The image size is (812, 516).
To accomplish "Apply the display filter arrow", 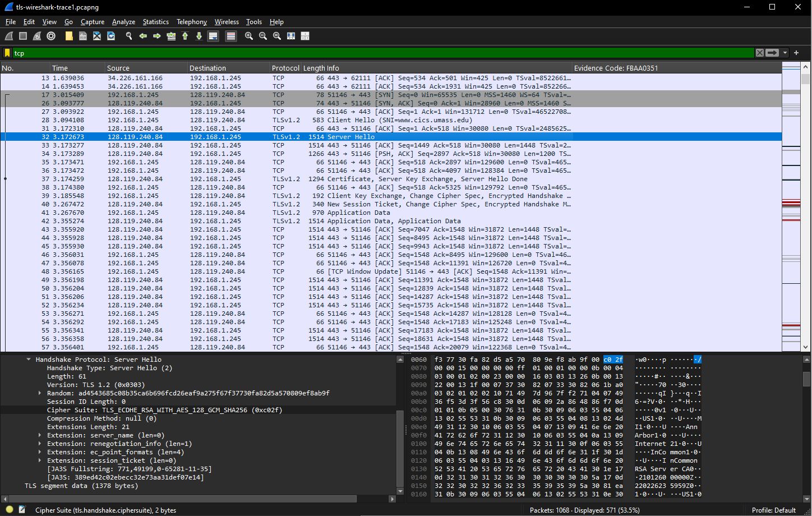I will [x=772, y=53].
